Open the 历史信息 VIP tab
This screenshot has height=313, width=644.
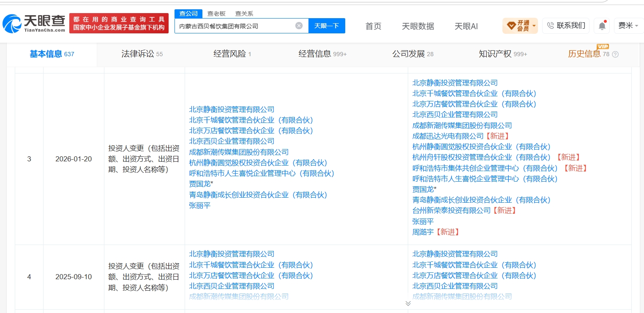click(x=589, y=54)
